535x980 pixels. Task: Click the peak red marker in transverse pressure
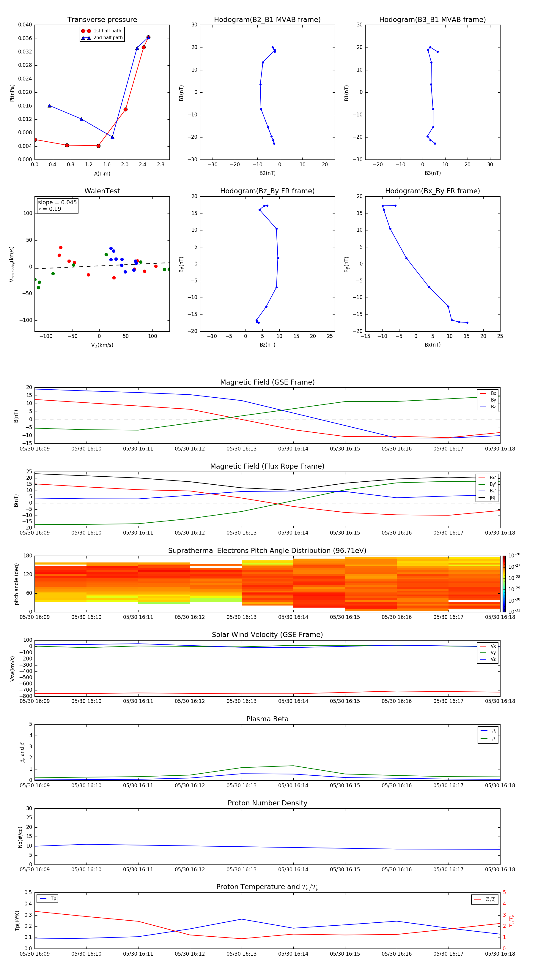point(148,37)
